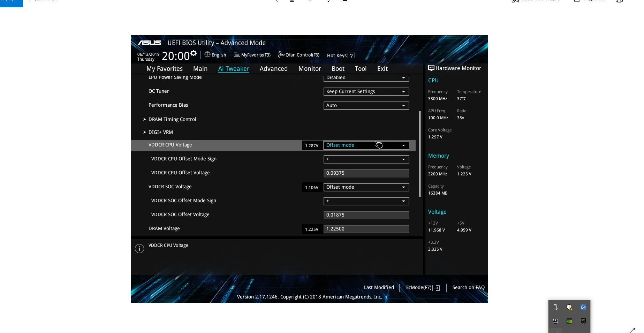Screen dimensions: 644x333
Task: Open EPU Power Saving Mode dropdown
Action: (x=366, y=78)
